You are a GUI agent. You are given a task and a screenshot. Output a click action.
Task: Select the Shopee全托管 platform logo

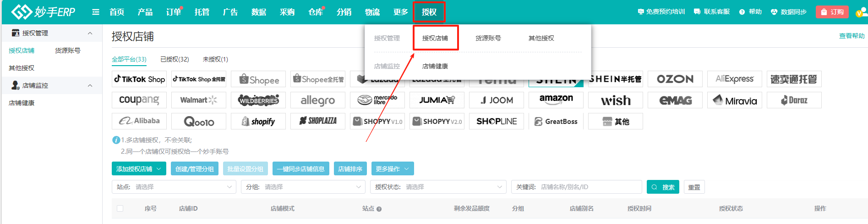tap(318, 79)
